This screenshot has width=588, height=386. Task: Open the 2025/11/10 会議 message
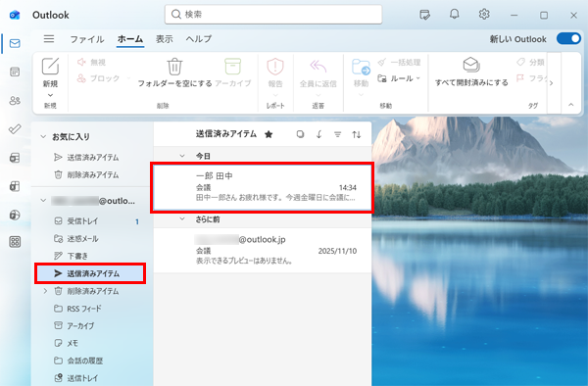pos(262,251)
